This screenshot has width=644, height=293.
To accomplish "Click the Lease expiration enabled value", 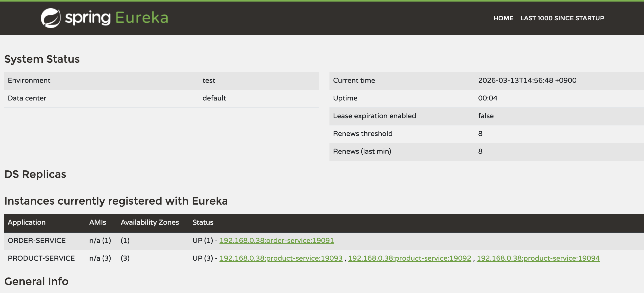I will (486, 116).
